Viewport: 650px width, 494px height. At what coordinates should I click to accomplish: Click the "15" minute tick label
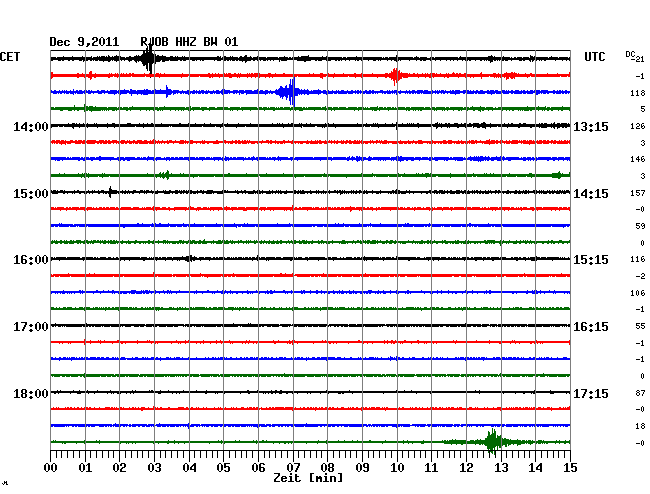tap(570, 468)
